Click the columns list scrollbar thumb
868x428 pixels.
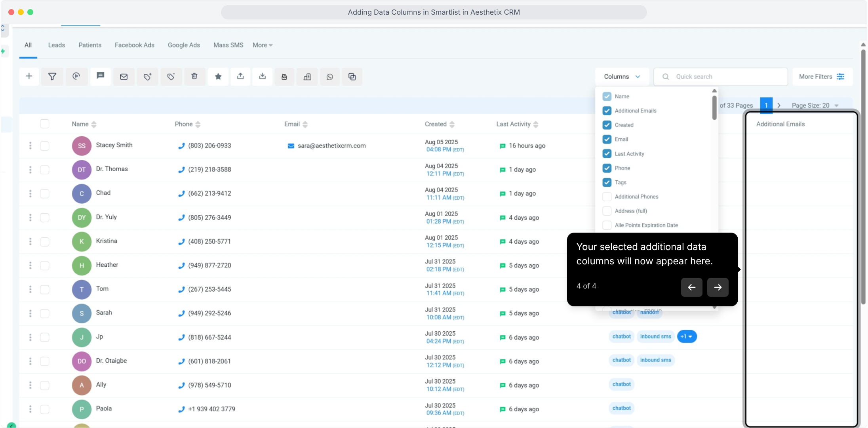(x=714, y=107)
